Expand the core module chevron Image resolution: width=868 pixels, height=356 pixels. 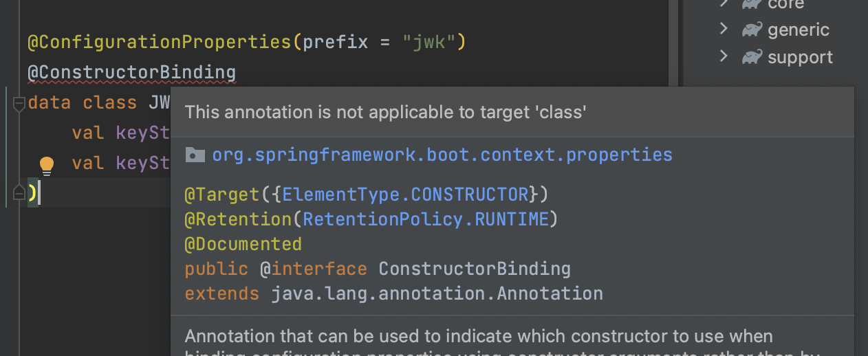coord(723,3)
